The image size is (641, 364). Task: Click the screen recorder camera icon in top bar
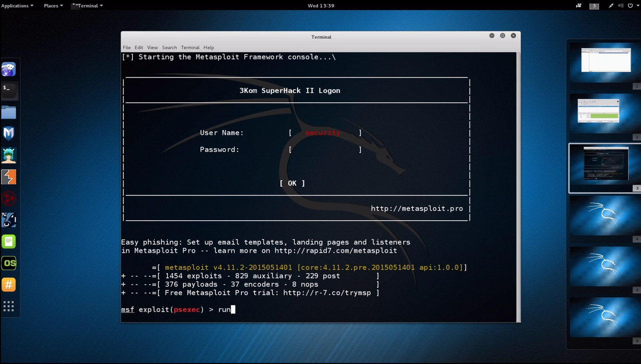[579, 5]
